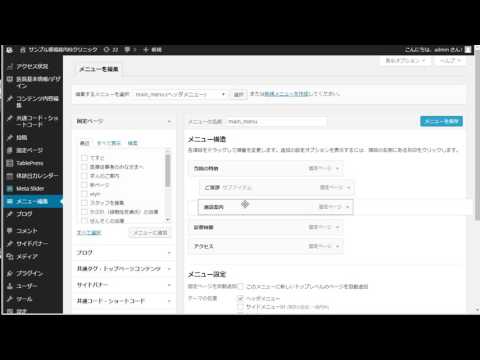Open the main_menu menu selection dropdown
Screen dimensions: 480x360
tap(180, 94)
